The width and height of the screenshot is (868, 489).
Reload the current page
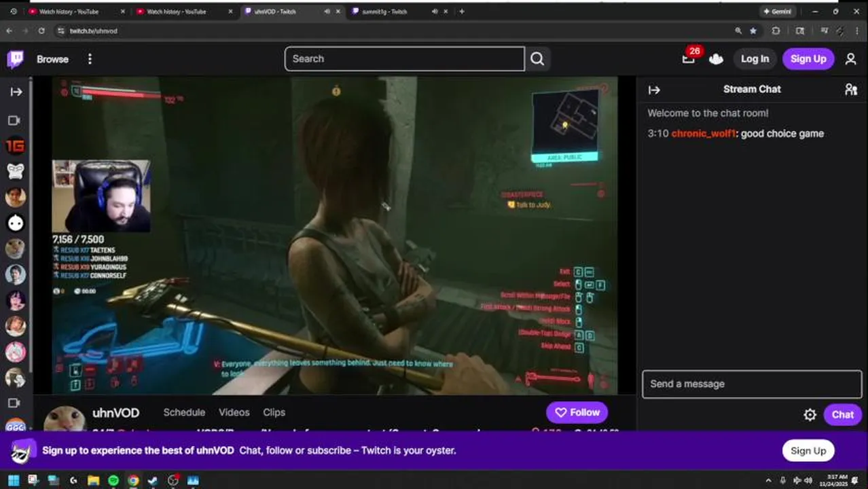pos(41,31)
